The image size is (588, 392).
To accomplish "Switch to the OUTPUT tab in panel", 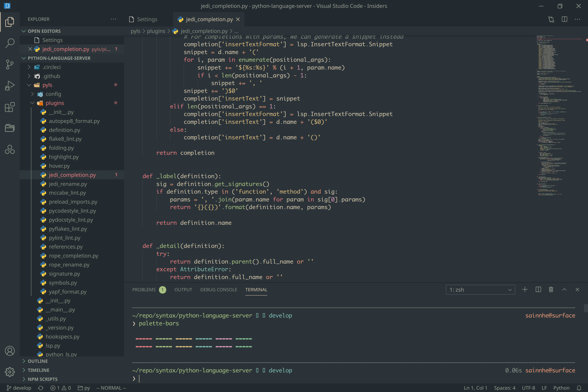I will (x=183, y=289).
